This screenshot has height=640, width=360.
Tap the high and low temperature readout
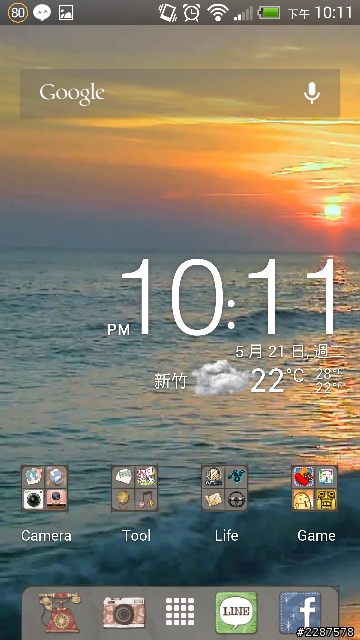(329, 380)
